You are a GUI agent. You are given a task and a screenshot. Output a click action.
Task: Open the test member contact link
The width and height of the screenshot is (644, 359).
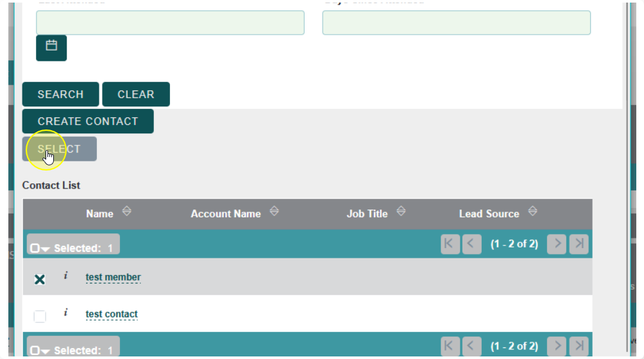tap(113, 278)
